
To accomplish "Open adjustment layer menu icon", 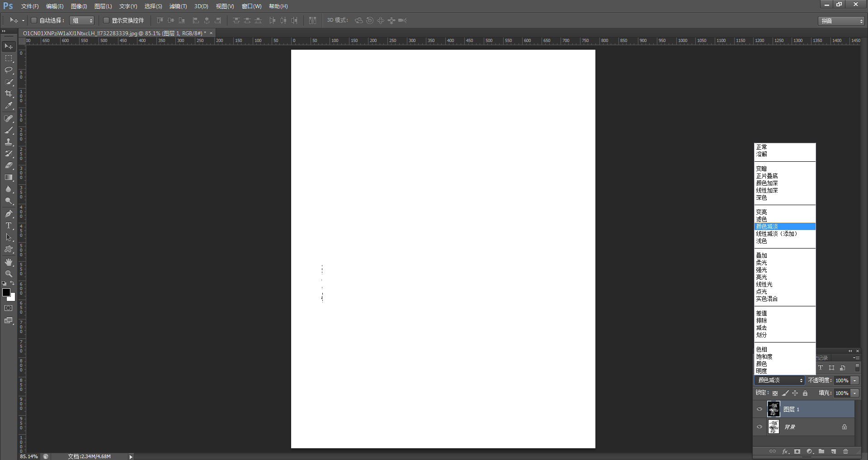I will click(810, 451).
